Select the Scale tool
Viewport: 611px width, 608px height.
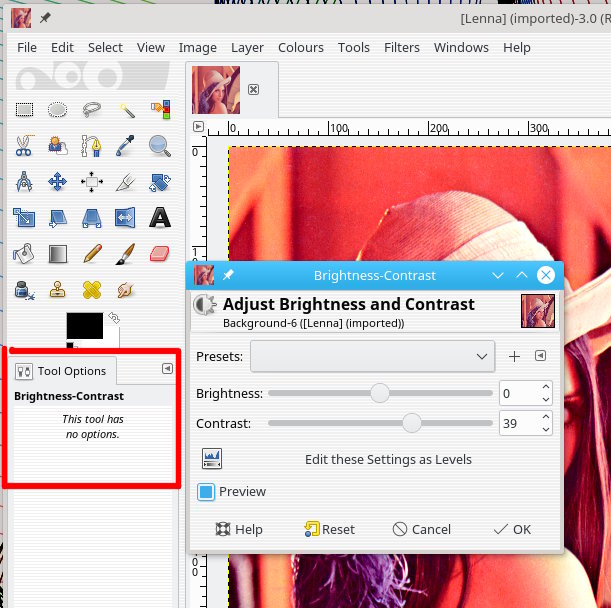[24, 217]
